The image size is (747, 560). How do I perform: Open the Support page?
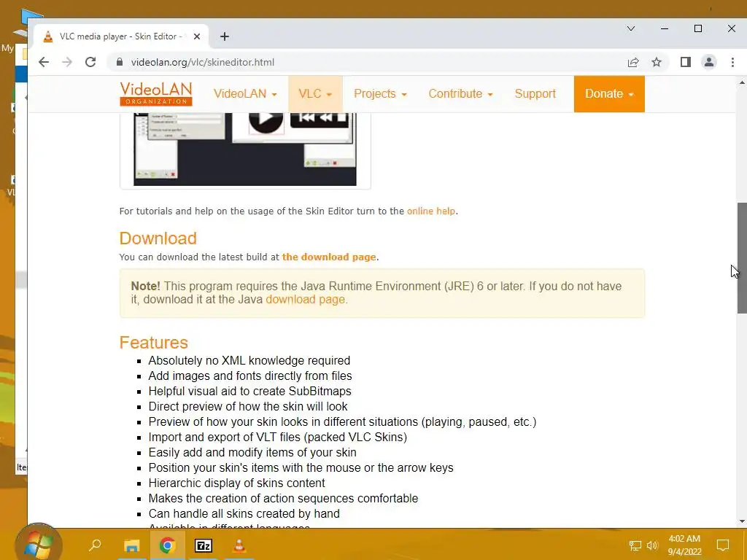coord(535,94)
